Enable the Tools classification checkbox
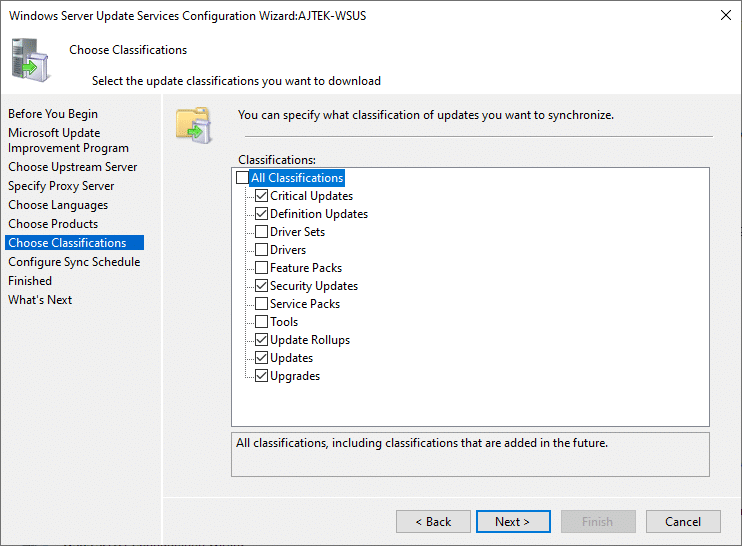The width and height of the screenshot is (742, 546). point(261,321)
